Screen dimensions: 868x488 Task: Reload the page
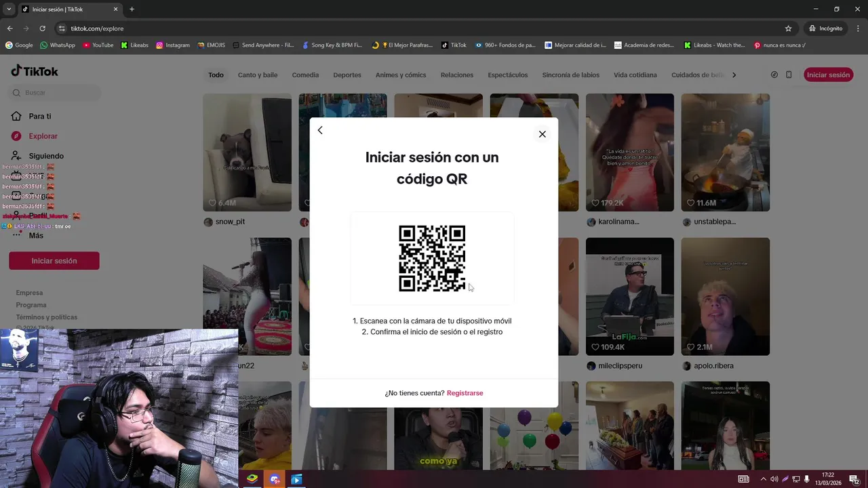click(x=42, y=28)
